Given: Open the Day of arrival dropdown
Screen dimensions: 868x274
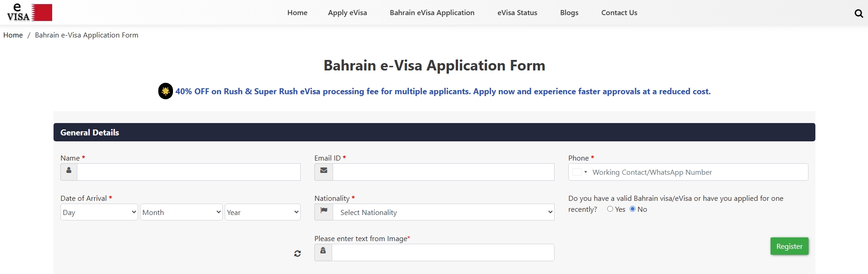Looking at the screenshot, I should point(99,212).
